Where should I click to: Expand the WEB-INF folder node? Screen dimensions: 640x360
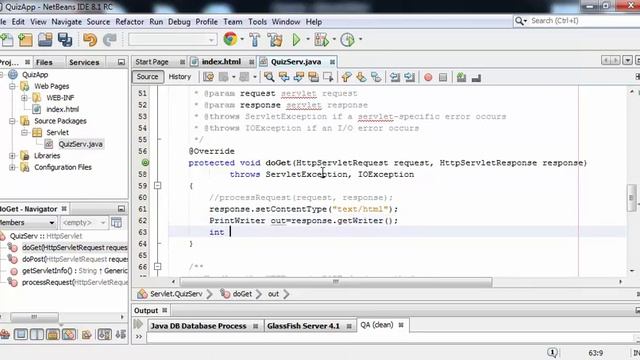point(24,98)
